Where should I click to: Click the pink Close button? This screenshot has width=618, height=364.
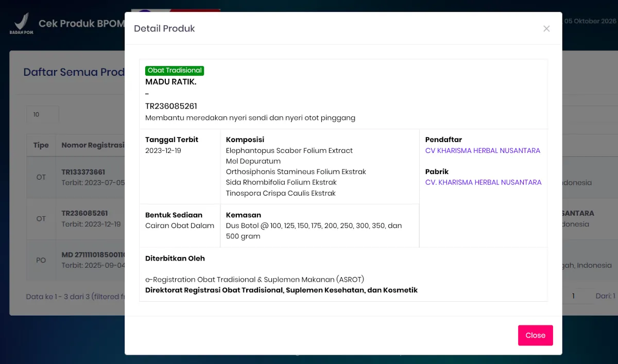(x=535, y=335)
